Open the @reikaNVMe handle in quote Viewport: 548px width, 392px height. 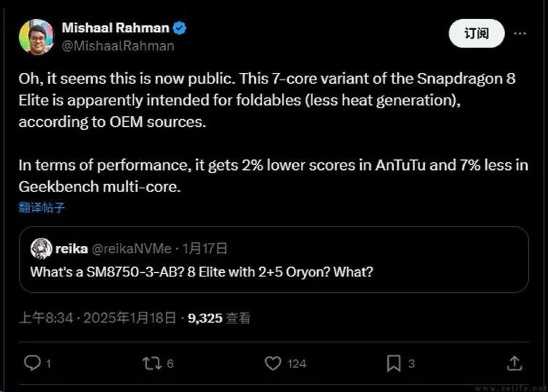[131, 249]
